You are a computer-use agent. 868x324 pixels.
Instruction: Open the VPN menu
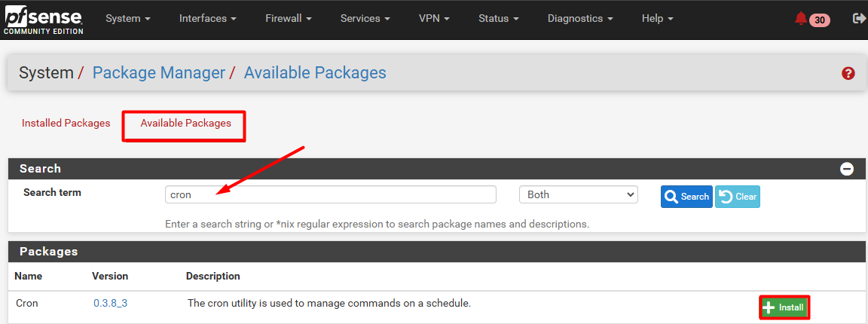pyautogui.click(x=434, y=19)
